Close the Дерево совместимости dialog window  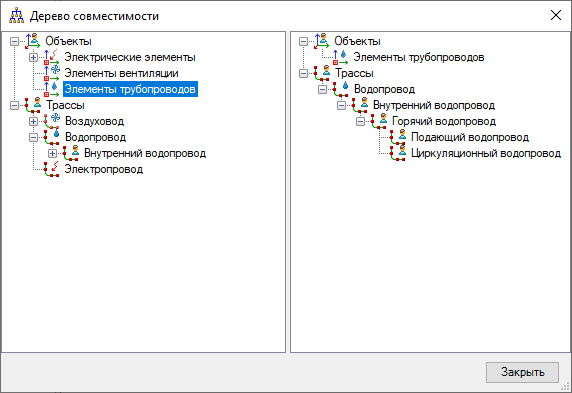(x=556, y=15)
